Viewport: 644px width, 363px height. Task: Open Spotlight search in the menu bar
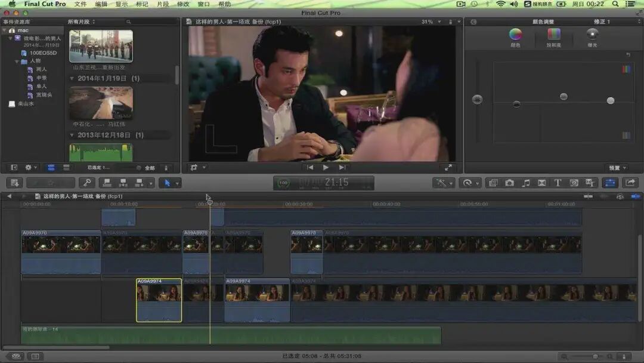pyautogui.click(x=615, y=4)
